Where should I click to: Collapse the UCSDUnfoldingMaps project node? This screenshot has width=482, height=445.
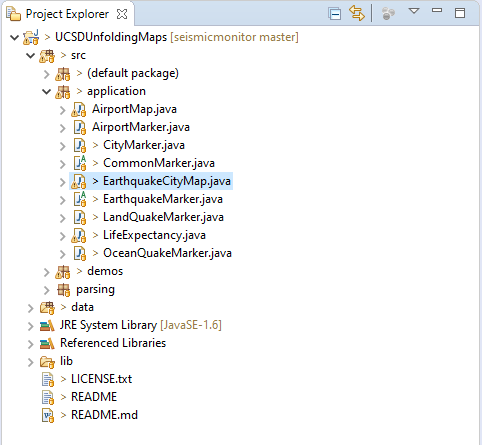click(14, 37)
